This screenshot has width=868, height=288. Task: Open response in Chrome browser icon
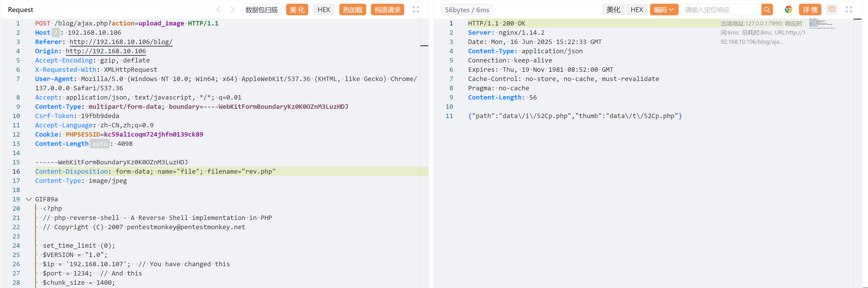(788, 9)
